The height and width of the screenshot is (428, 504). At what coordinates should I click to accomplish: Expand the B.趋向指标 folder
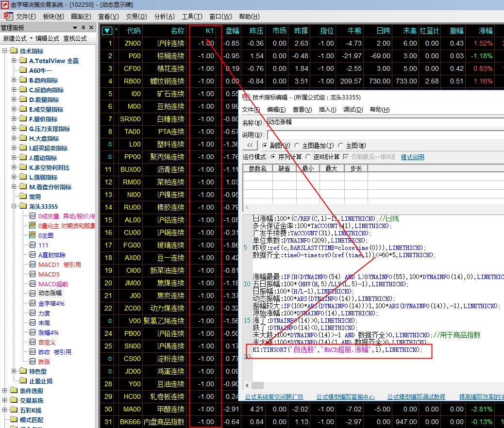[x=14, y=80]
